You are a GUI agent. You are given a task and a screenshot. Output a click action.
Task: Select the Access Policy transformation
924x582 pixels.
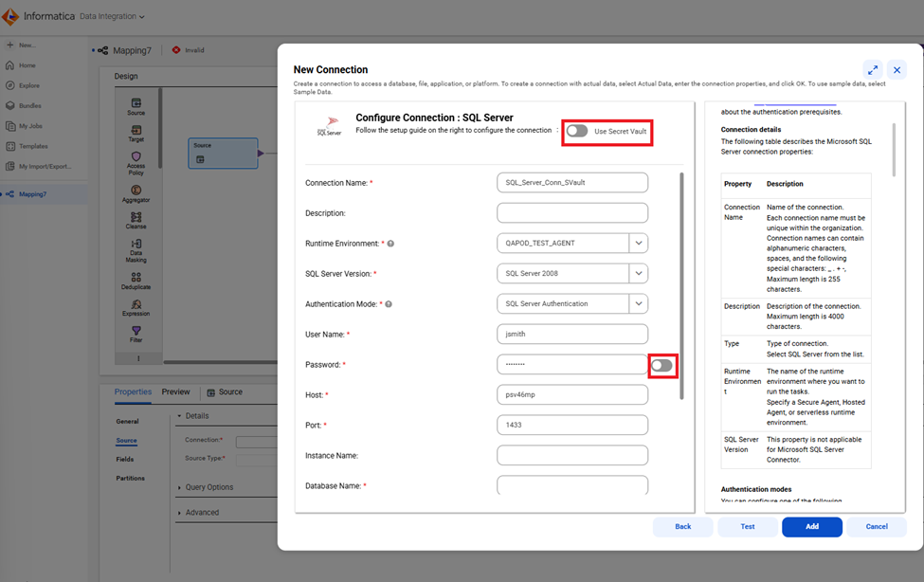click(136, 163)
